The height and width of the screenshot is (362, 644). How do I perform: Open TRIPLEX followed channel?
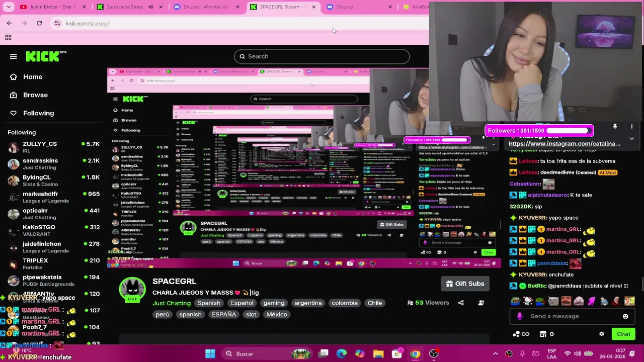(53, 263)
